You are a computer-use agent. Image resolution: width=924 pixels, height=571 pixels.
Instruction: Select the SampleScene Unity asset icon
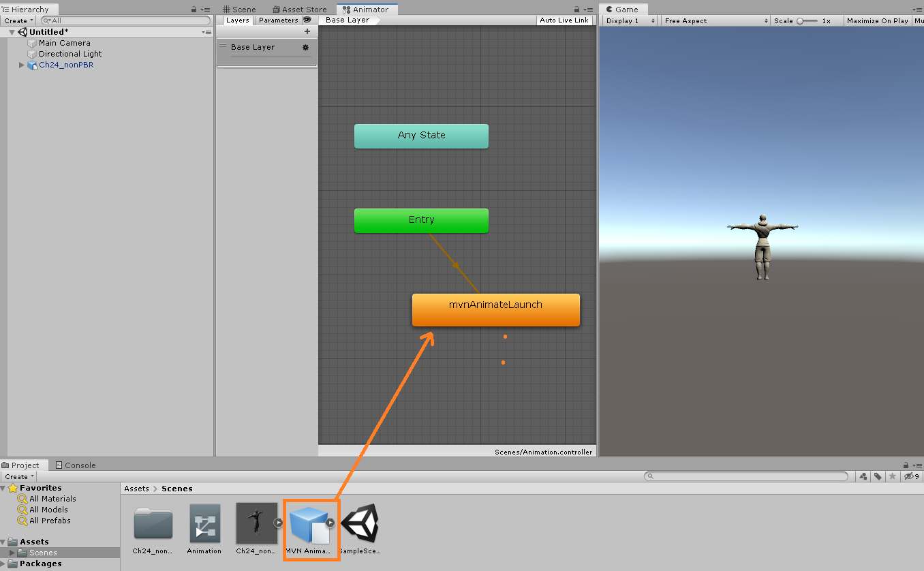point(360,524)
